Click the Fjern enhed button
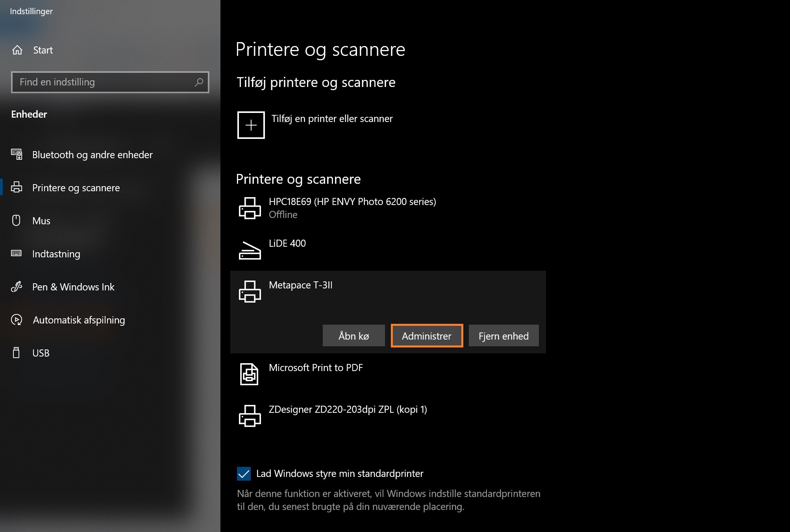The image size is (790, 532). tap(503, 336)
